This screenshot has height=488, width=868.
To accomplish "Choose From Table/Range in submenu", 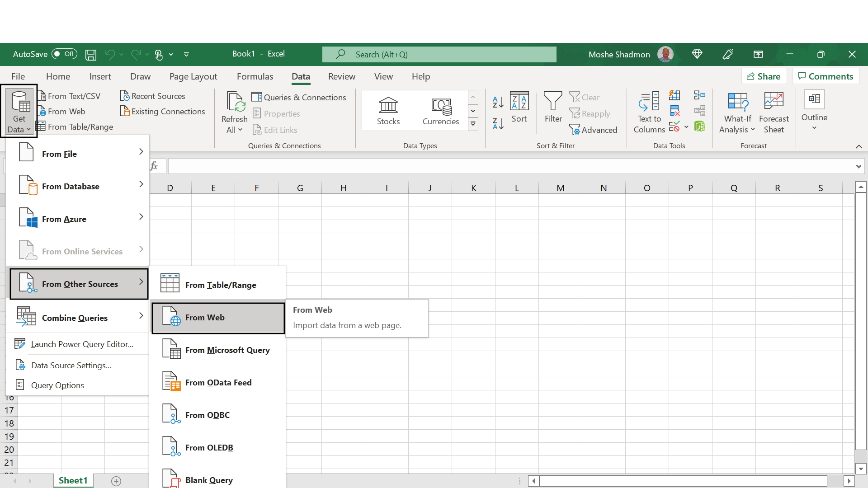I will (218, 285).
